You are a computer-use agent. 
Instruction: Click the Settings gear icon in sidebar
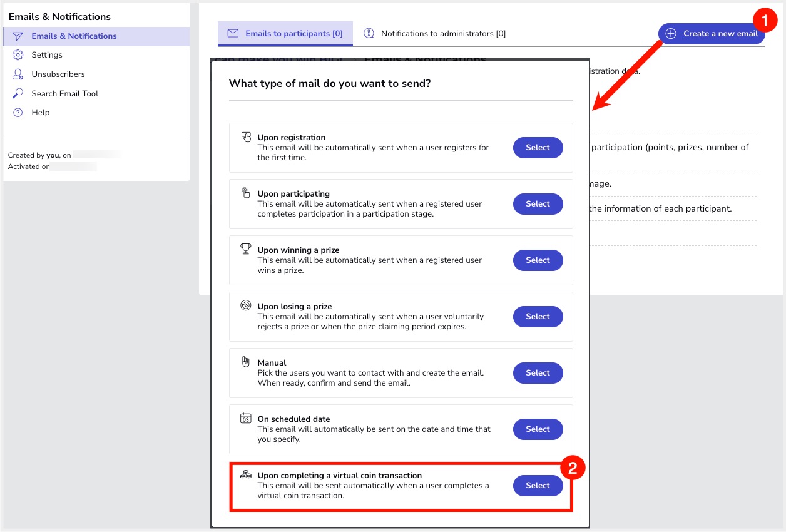18,55
